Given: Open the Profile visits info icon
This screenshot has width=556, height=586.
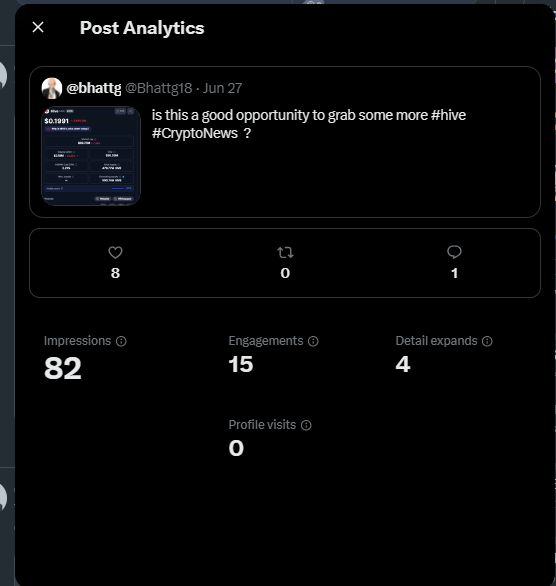Looking at the screenshot, I should [x=306, y=425].
